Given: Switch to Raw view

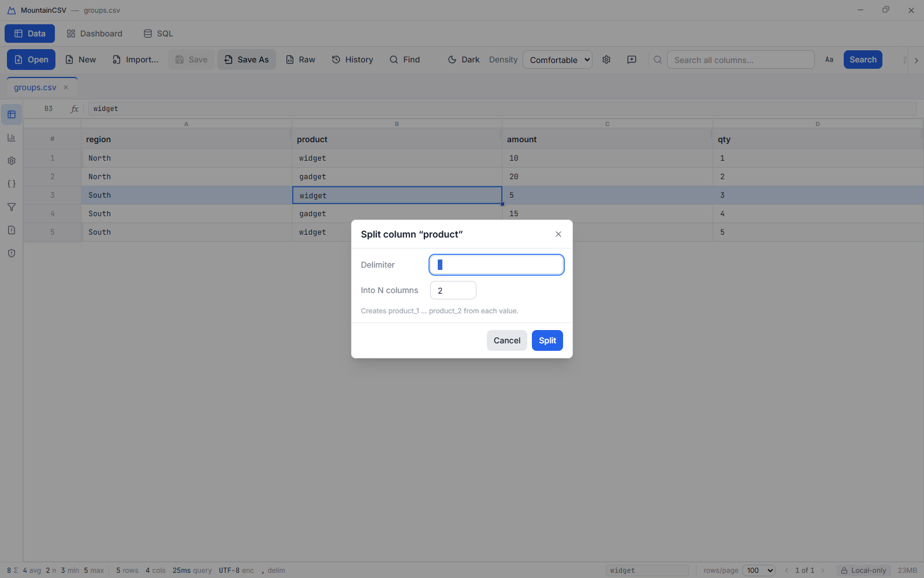Looking at the screenshot, I should [x=301, y=60].
